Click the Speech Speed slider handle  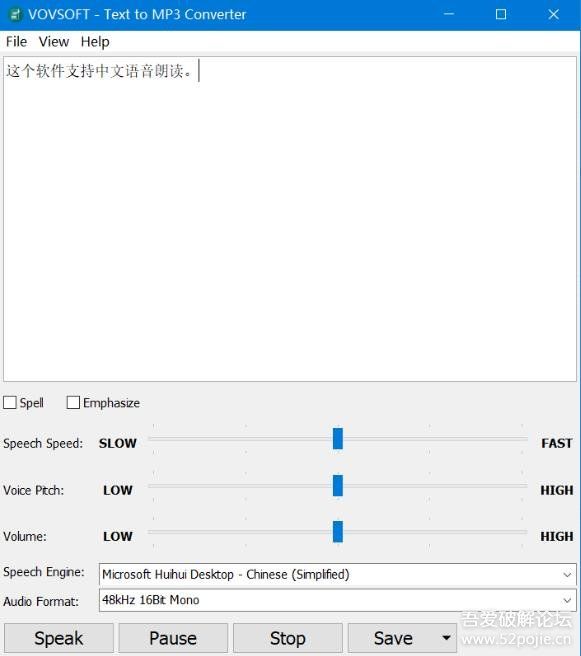[338, 439]
